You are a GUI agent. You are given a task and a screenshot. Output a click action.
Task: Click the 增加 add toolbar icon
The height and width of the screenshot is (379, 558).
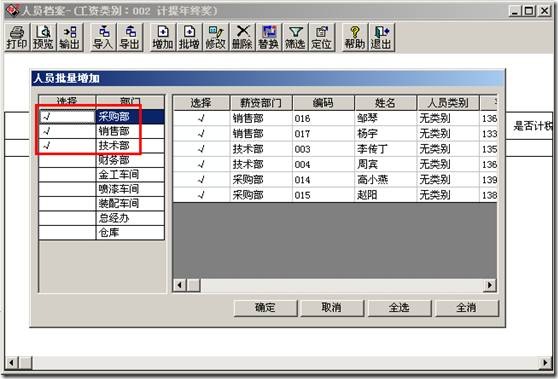[x=163, y=37]
